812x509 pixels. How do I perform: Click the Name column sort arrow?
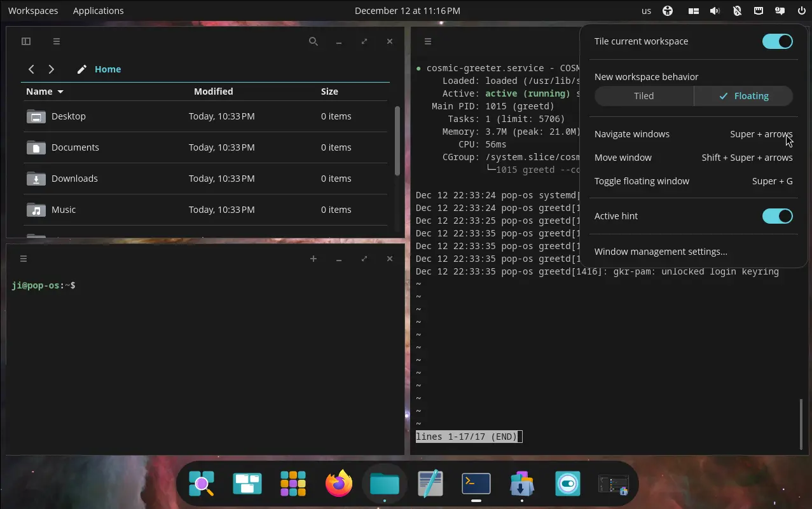[x=60, y=92]
